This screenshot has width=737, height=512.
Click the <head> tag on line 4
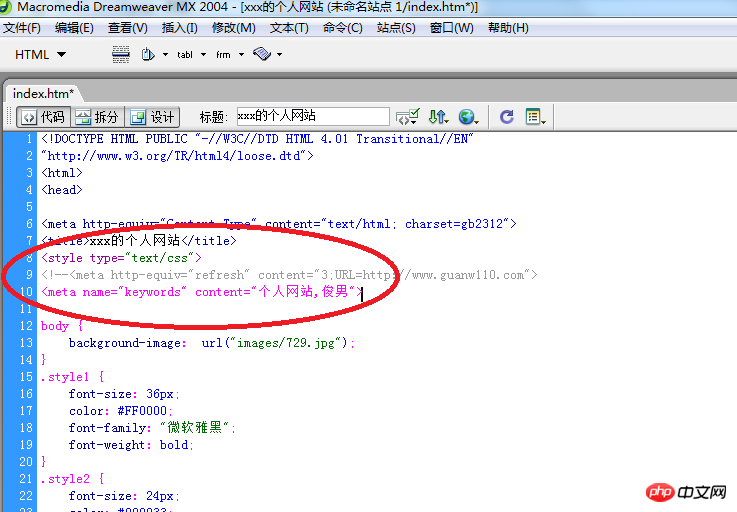click(x=62, y=190)
